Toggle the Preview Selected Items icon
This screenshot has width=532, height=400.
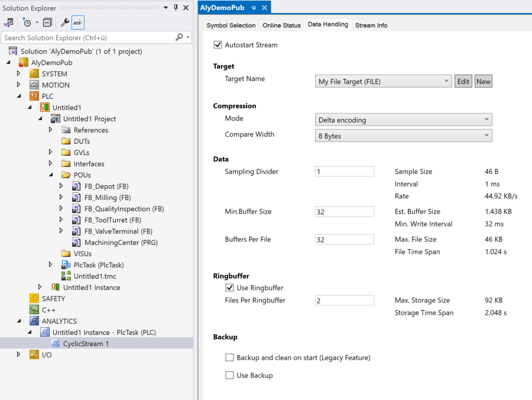[x=78, y=22]
